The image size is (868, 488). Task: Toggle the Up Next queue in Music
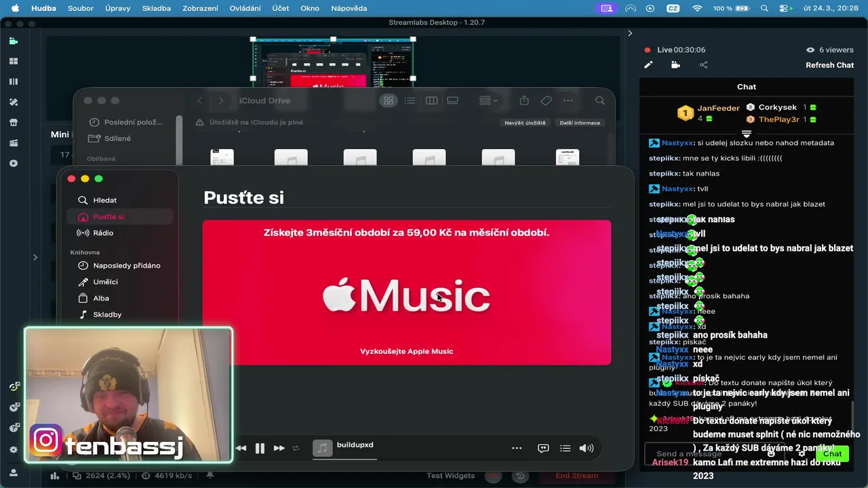click(x=565, y=448)
